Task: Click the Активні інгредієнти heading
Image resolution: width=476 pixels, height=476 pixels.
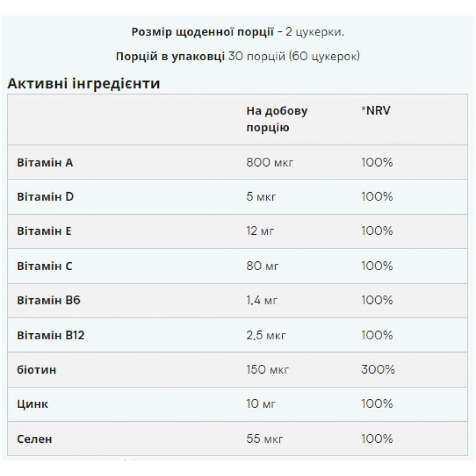Action: (84, 84)
